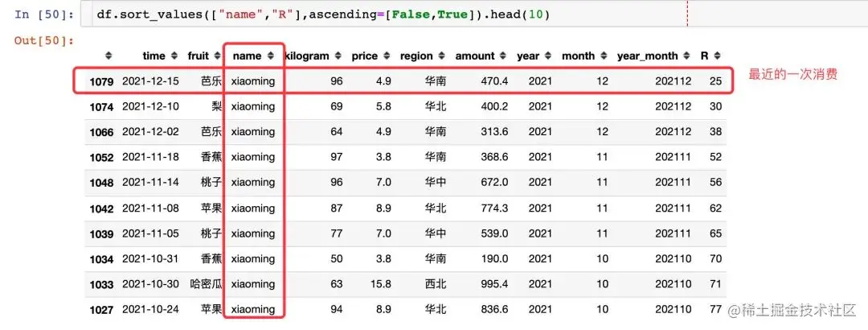Click date cell 2021-12-02
868x330 pixels.
[x=150, y=131]
